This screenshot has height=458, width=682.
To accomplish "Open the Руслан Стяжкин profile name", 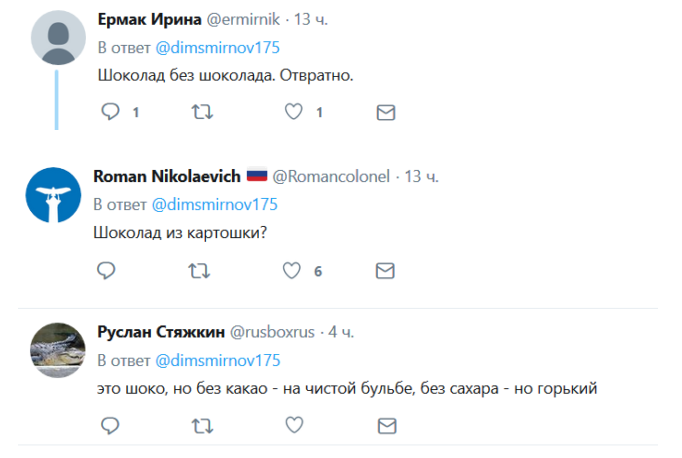I will [161, 332].
